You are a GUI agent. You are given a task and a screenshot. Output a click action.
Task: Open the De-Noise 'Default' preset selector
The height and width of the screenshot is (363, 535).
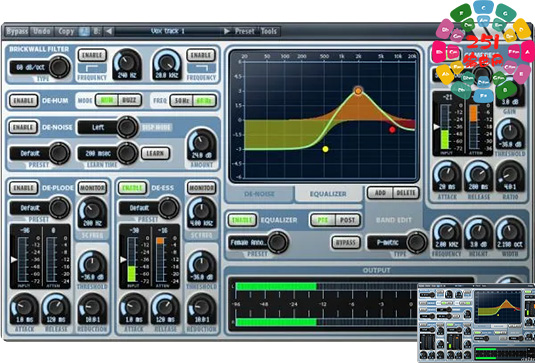[39, 153]
